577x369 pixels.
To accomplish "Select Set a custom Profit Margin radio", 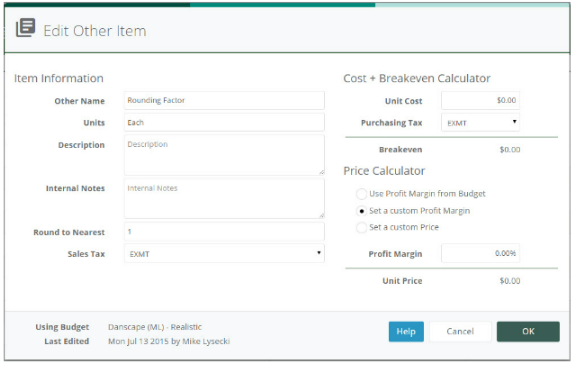I will click(x=361, y=211).
